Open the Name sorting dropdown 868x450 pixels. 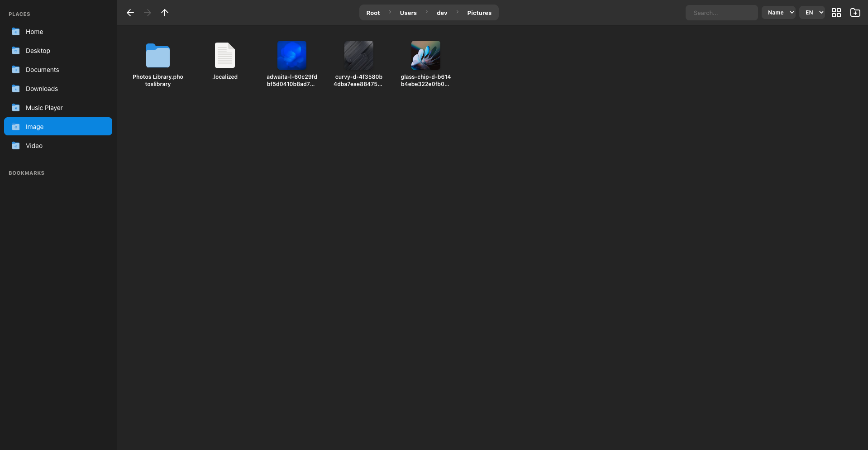778,12
